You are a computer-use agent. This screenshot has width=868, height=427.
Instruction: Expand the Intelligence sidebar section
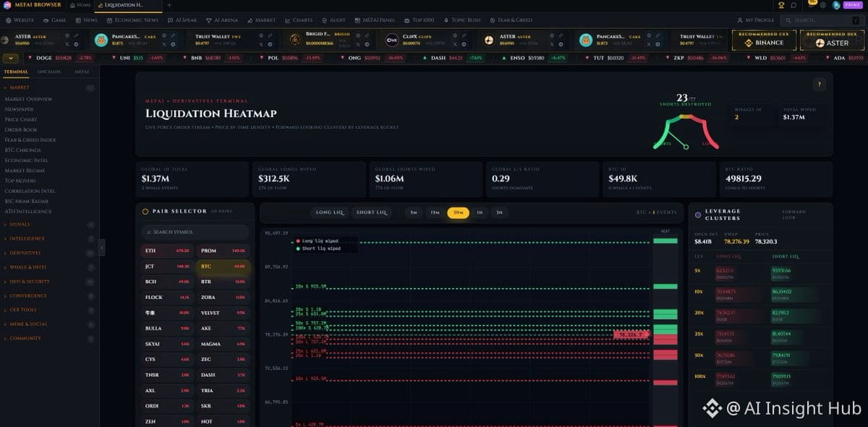49,239
